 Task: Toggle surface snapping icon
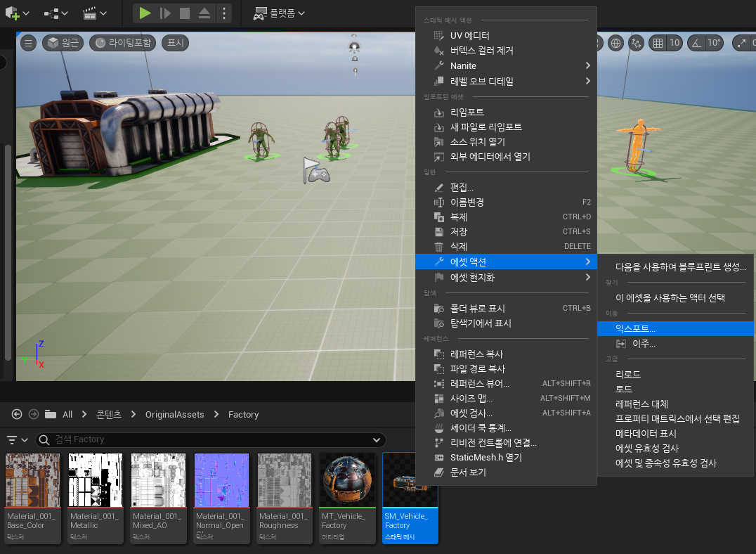637,43
